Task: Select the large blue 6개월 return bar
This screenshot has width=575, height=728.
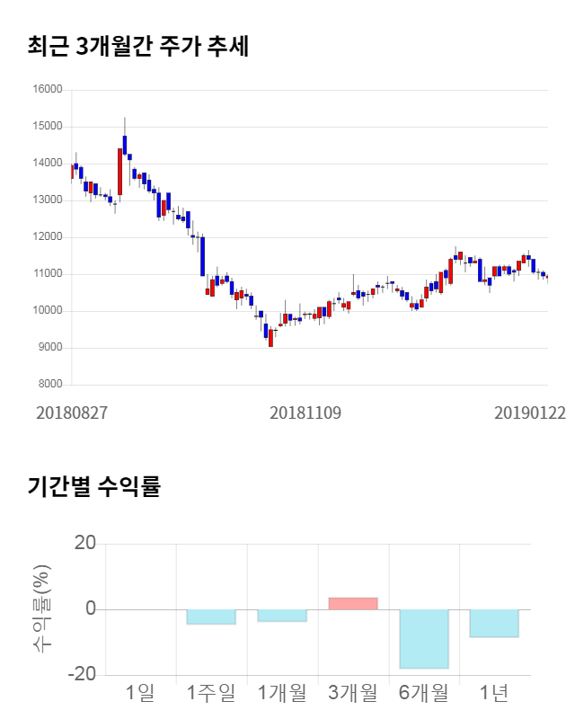Action: (x=423, y=639)
